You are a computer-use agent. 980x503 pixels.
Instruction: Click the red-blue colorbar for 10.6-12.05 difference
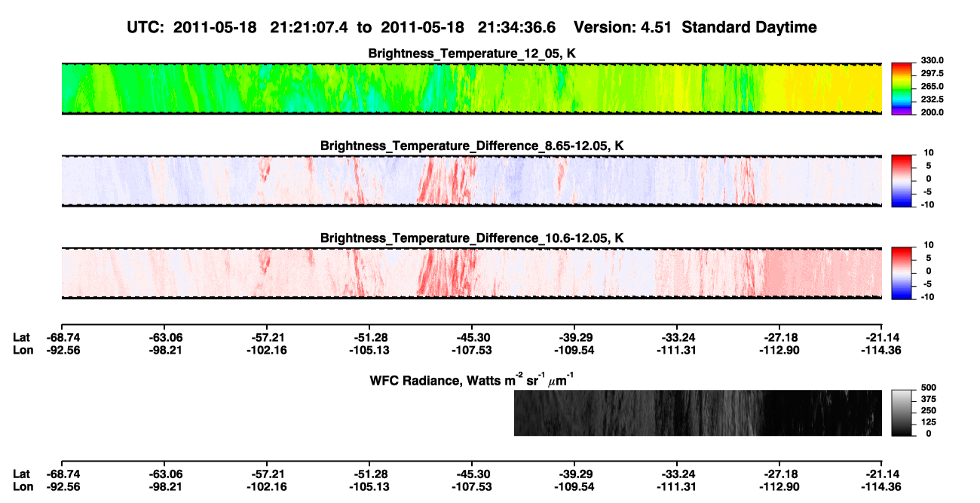[x=903, y=272]
